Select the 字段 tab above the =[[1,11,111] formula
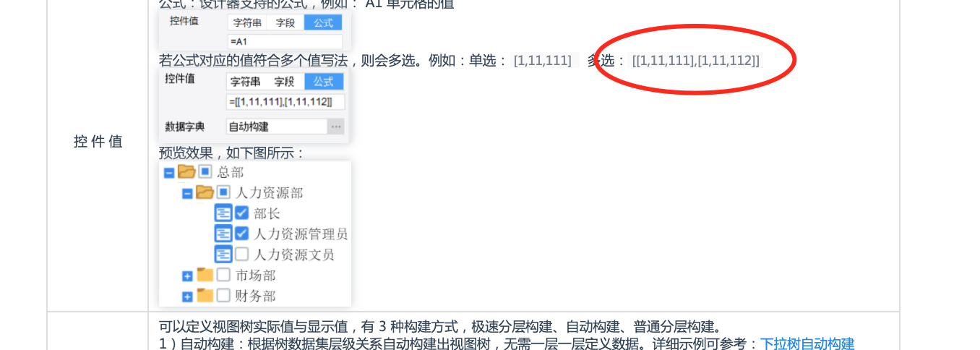This screenshot has width=980, height=350. tap(284, 82)
